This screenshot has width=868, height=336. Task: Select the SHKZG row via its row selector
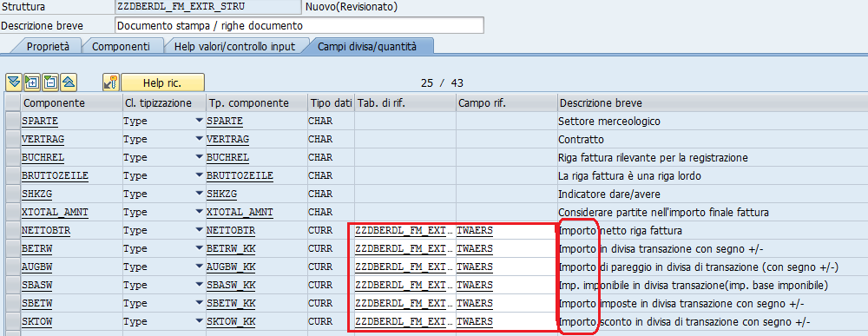(x=13, y=194)
